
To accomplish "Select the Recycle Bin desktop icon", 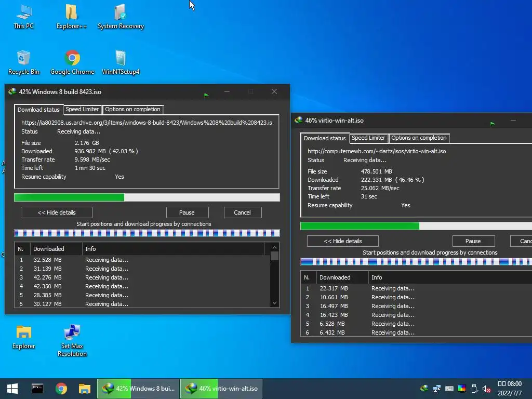I will coord(24,63).
